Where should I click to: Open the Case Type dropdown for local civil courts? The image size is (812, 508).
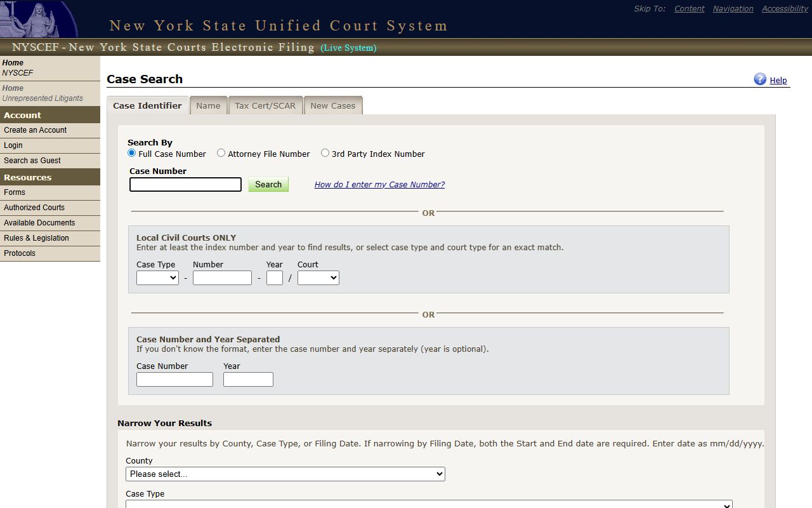pyautogui.click(x=157, y=277)
